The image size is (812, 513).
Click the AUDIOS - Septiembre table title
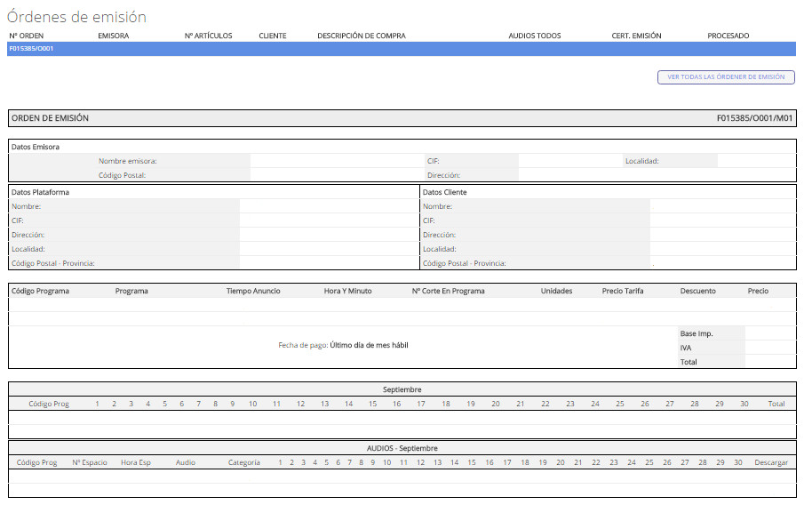pos(402,448)
